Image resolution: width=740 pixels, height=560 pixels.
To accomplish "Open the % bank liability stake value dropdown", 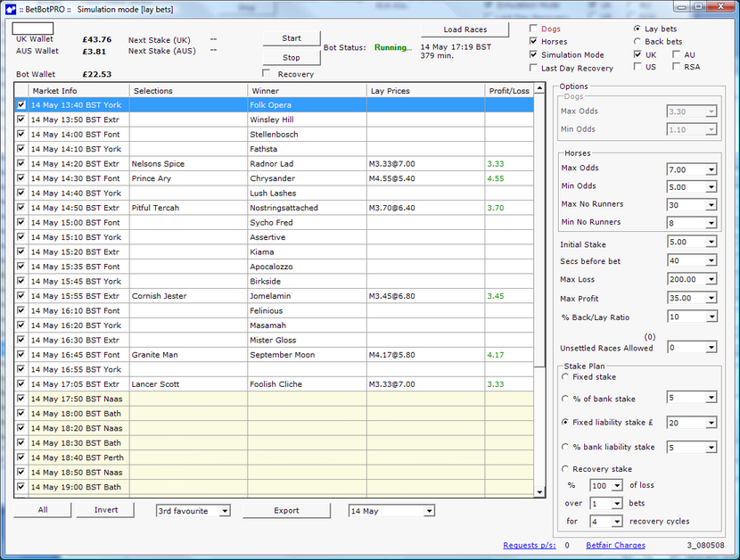I will click(x=711, y=447).
